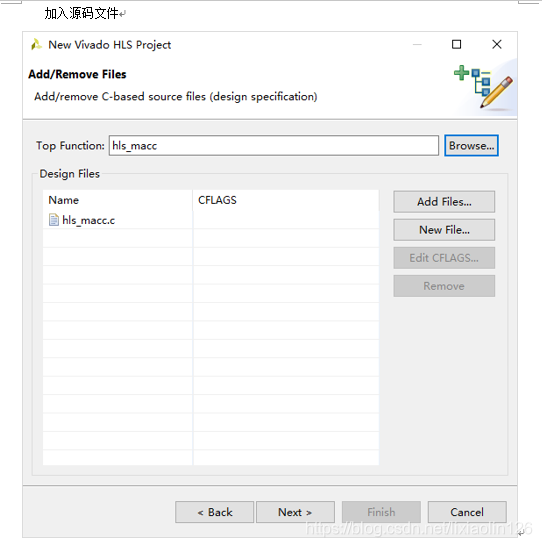The height and width of the screenshot is (547, 542).
Task: Click the CFLAGS column header
Action: [286, 200]
